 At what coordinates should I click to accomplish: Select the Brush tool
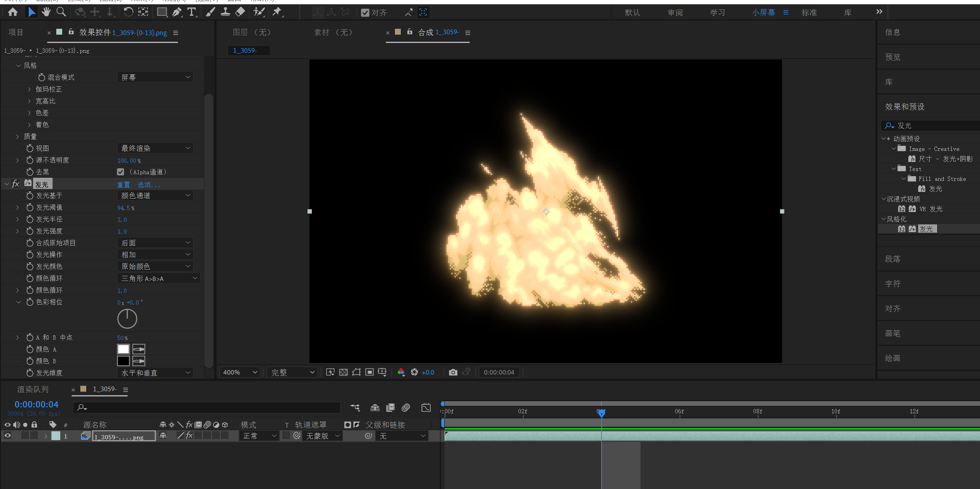210,12
